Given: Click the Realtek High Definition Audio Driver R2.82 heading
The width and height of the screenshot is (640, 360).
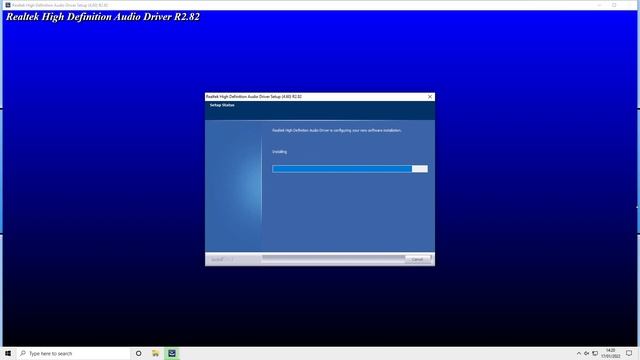Looking at the screenshot, I should [x=103, y=17].
